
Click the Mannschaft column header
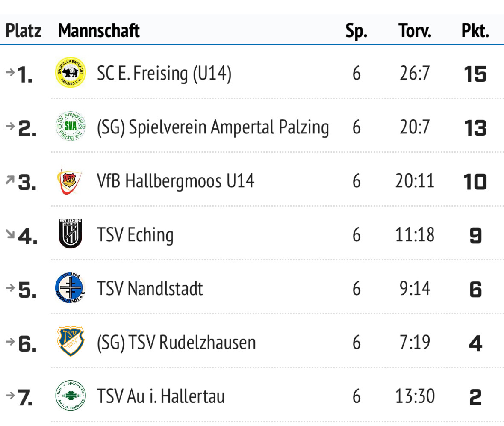click(x=99, y=30)
